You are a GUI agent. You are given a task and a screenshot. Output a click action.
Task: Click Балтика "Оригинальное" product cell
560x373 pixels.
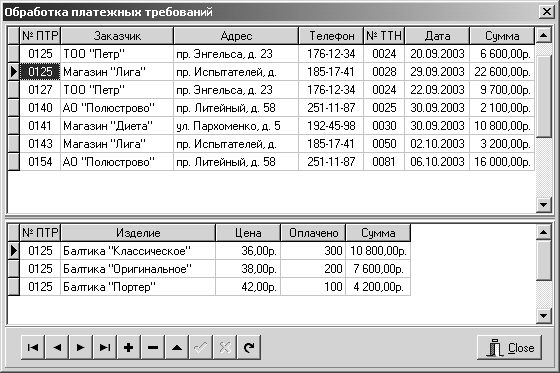click(138, 269)
